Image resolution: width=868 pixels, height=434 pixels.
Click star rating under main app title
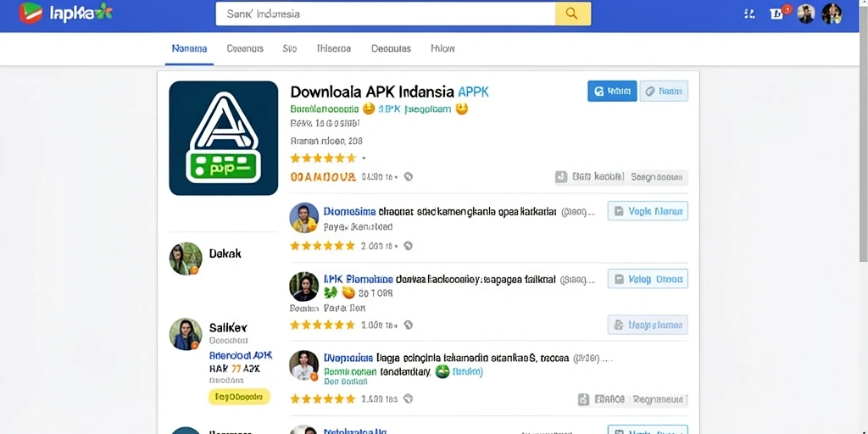323,159
